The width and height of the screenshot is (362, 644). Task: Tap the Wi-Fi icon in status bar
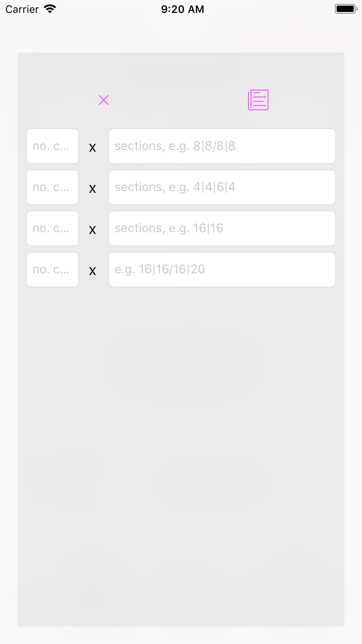[50, 9]
